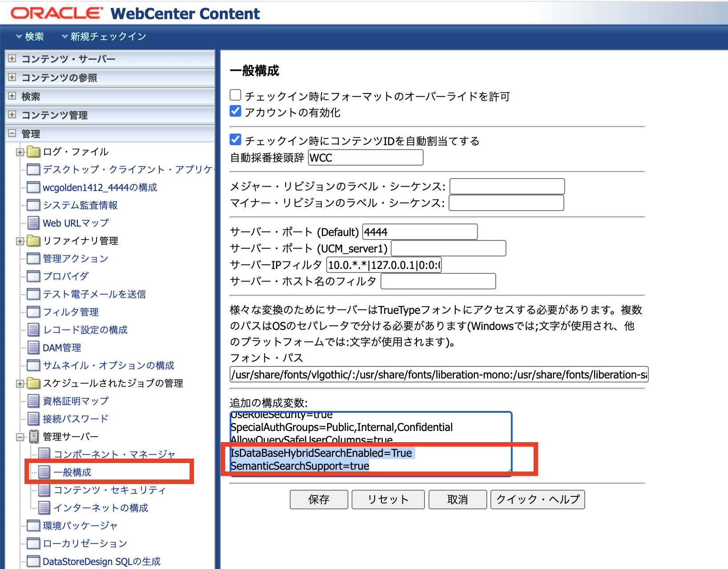Click the ローカリゼーション icon
Screen dimensions: 728x569
[33, 544]
